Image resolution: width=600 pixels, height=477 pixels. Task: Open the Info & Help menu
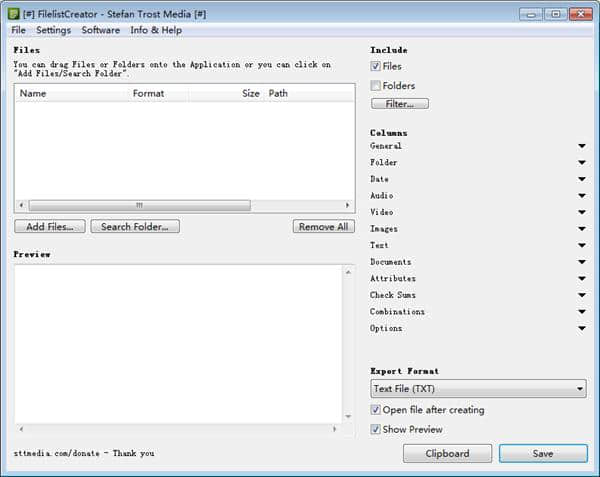tap(156, 31)
